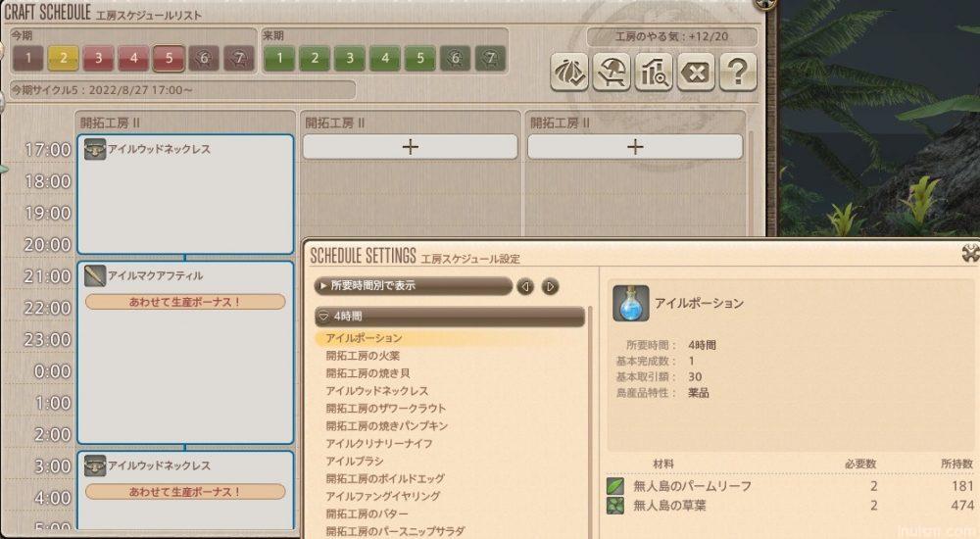Open the supply and demand chart icon
The image size is (980, 539).
click(653, 73)
